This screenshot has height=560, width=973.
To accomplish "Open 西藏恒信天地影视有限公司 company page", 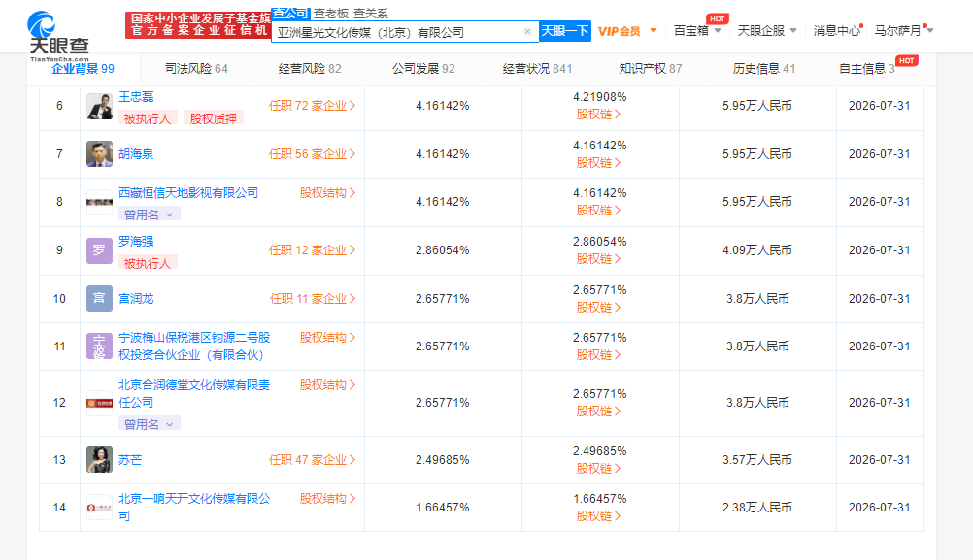I will (x=188, y=193).
